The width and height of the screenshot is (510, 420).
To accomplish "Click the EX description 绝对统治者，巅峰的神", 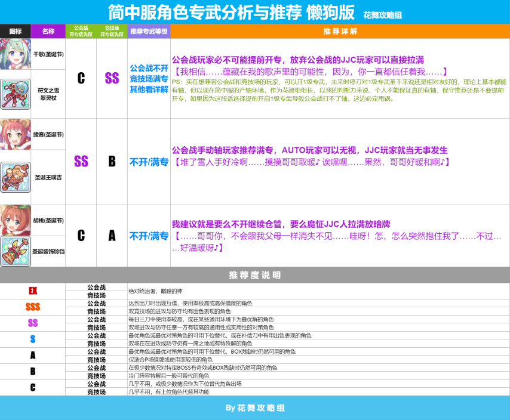I will [155, 291].
